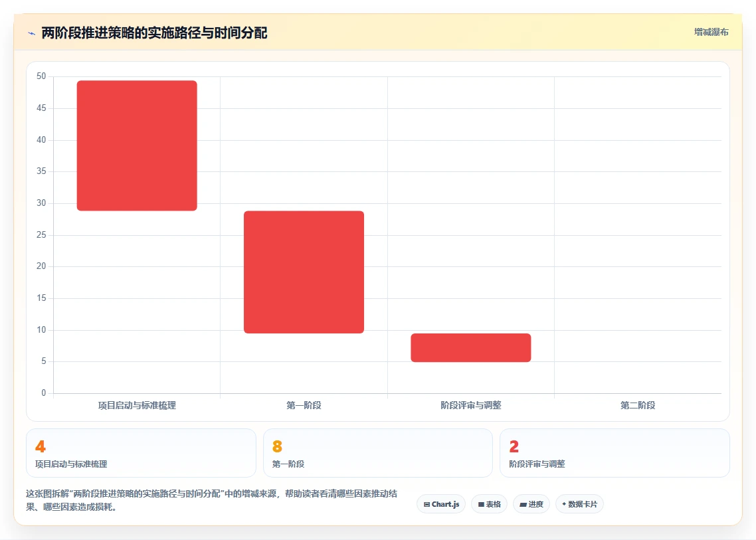The image size is (756, 540).
Task: Click the red bar for 阶段评审与调整
Action: tap(470, 347)
